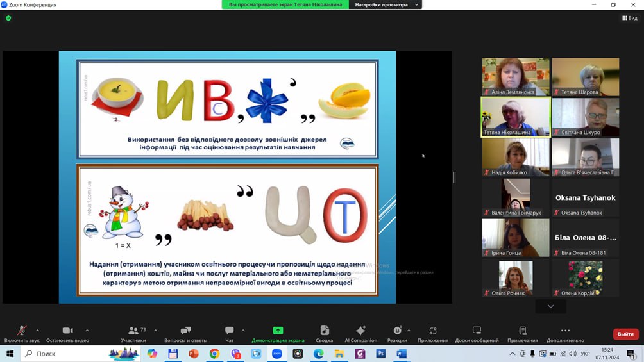The image size is (644, 362).
Task: Select Аліна Землянська video tile
Action: pyautogui.click(x=516, y=77)
